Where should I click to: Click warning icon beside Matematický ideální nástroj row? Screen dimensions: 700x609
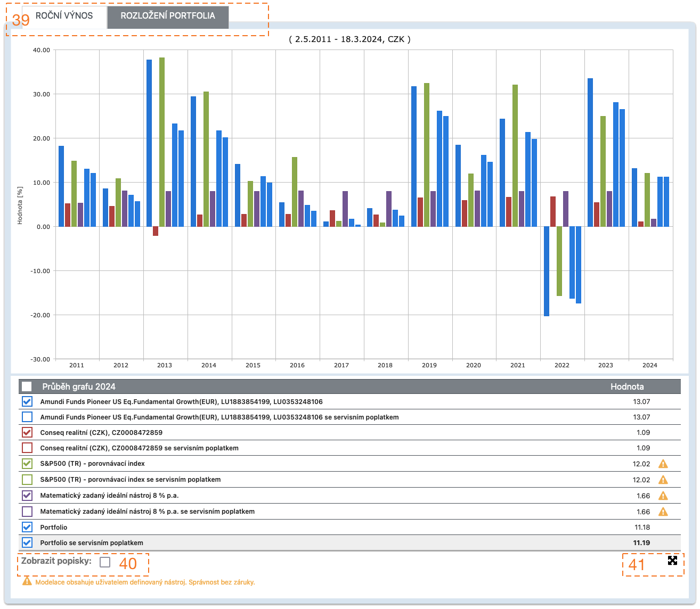(663, 496)
